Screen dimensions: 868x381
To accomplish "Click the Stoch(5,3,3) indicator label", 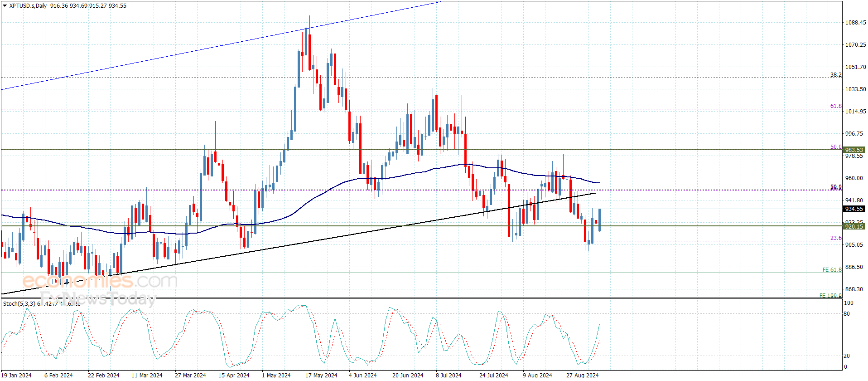I will (x=19, y=304).
